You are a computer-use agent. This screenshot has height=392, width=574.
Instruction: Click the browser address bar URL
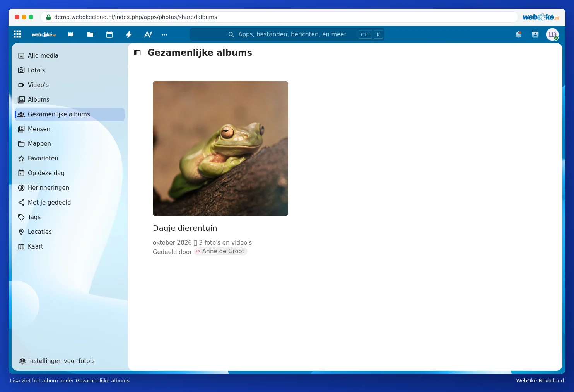point(135,17)
